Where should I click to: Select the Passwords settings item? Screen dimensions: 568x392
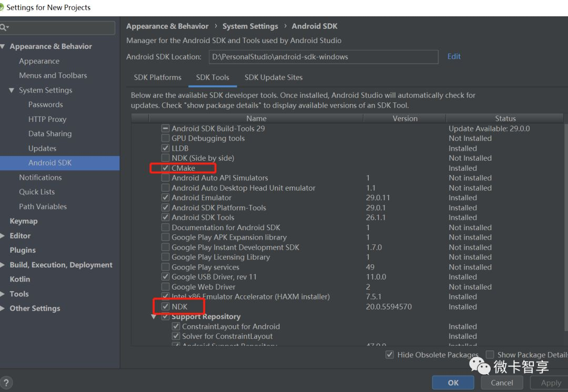click(46, 105)
